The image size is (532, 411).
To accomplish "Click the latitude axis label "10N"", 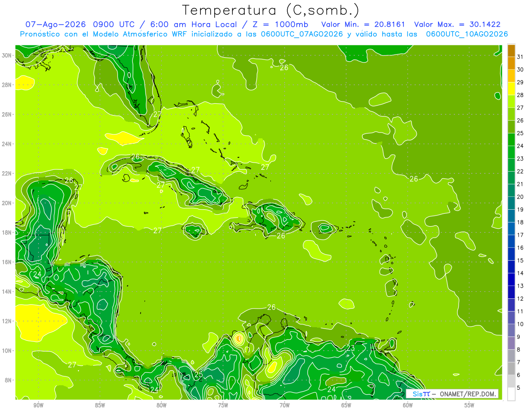I will [x=8, y=351].
